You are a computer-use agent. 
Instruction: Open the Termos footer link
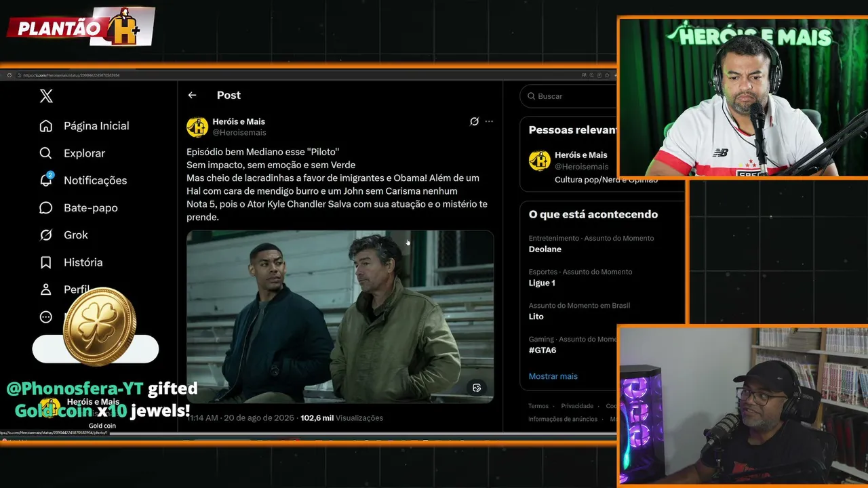tap(538, 406)
